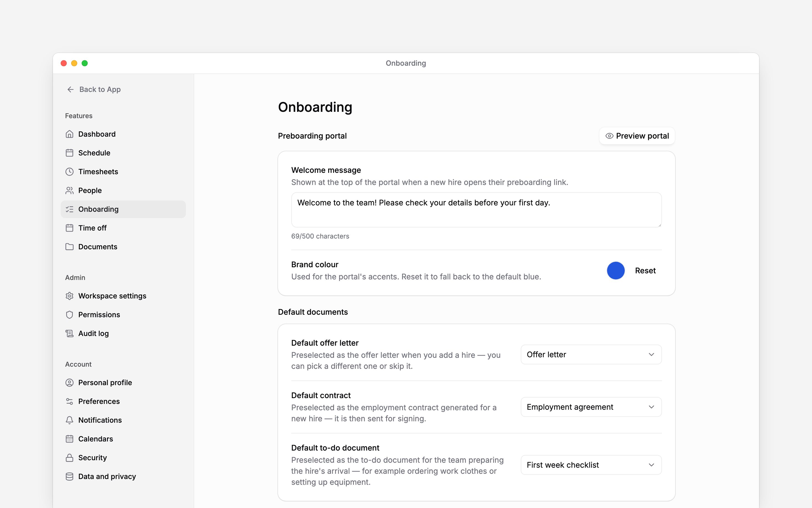Click the "Default documents" section heading
The image size is (812, 508).
tap(313, 312)
